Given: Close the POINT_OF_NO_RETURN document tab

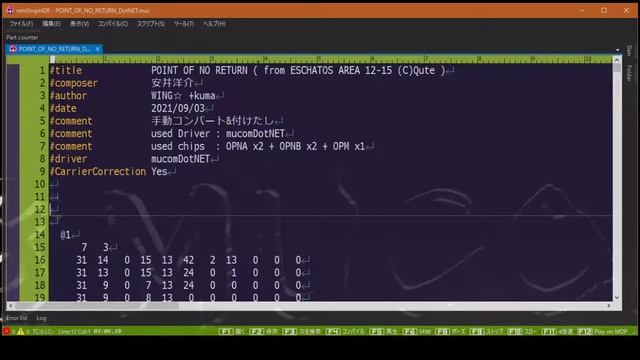Looking at the screenshot, I should [98, 49].
